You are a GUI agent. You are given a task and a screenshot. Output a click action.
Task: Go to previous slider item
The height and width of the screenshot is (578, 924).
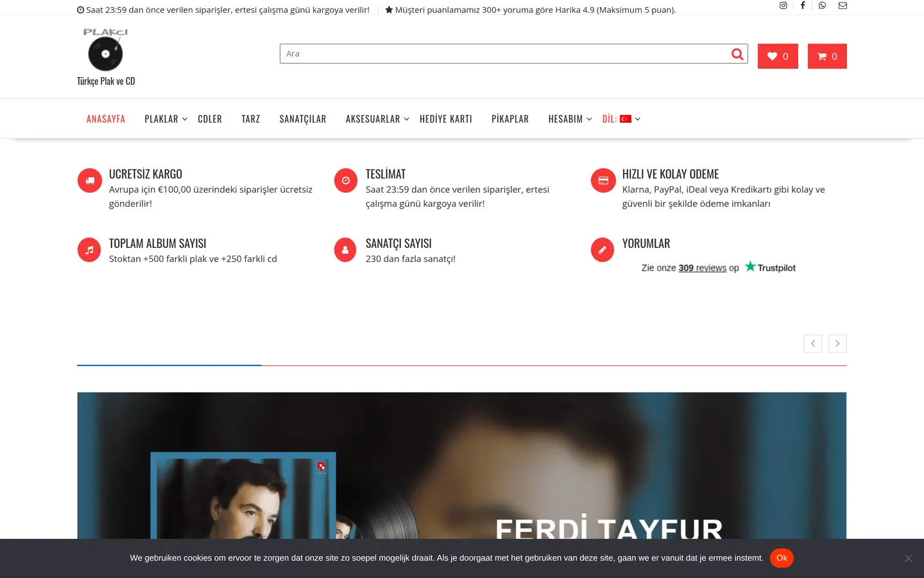[813, 344]
